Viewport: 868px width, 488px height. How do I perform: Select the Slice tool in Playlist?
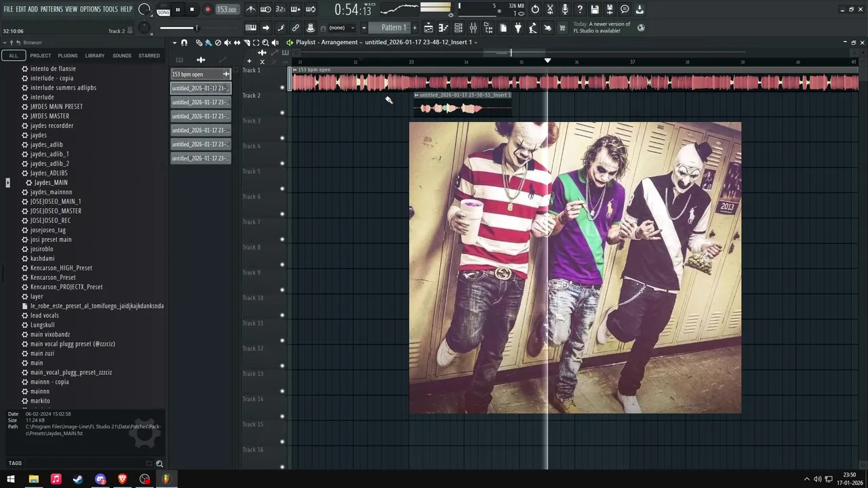[x=247, y=43]
